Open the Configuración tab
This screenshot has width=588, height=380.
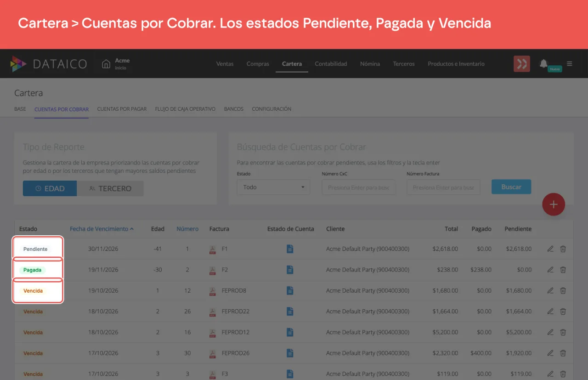click(x=271, y=109)
